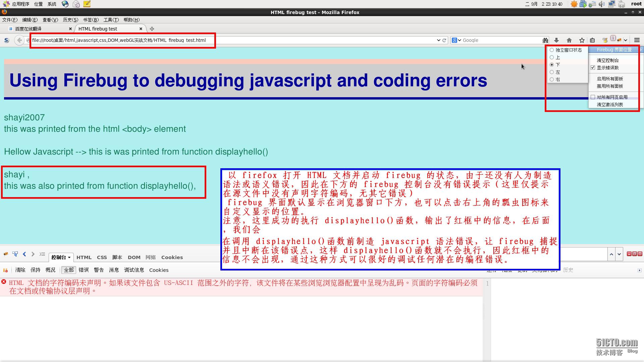This screenshot has height=362, width=644.
Task: Open the URL bar history dropdown
Action: pos(438,40)
